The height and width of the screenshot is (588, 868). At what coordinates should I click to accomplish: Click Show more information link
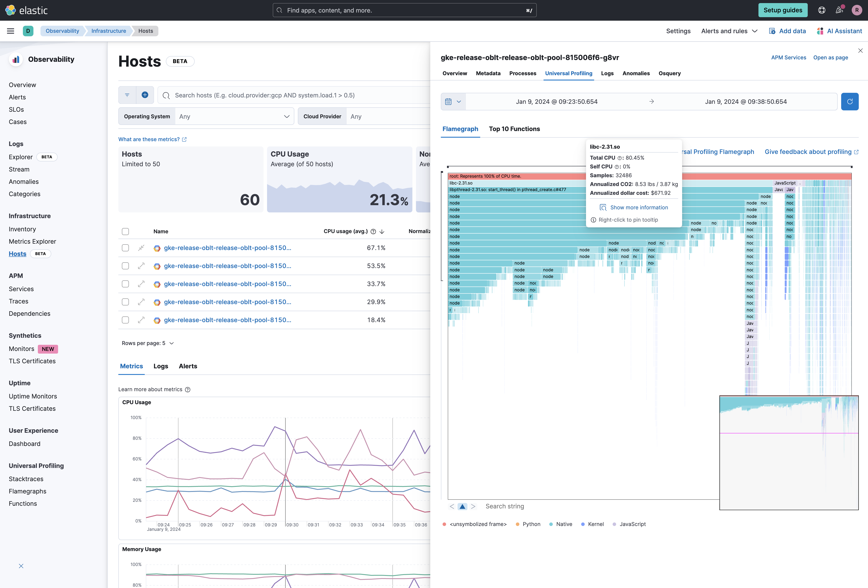coord(639,208)
